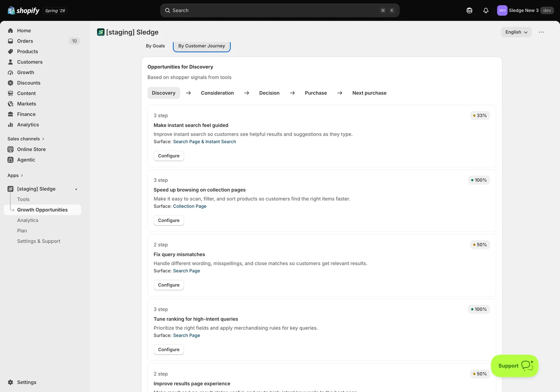This screenshot has height=392, width=560.
Task: Select the Next purchase journey stage
Action: tap(370, 93)
